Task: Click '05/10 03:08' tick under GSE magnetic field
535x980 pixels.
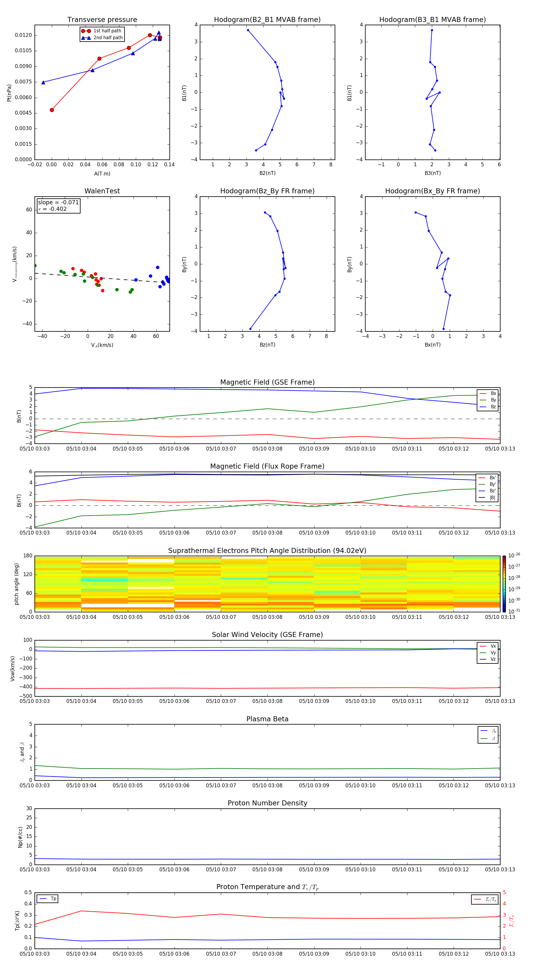Action: (267, 449)
